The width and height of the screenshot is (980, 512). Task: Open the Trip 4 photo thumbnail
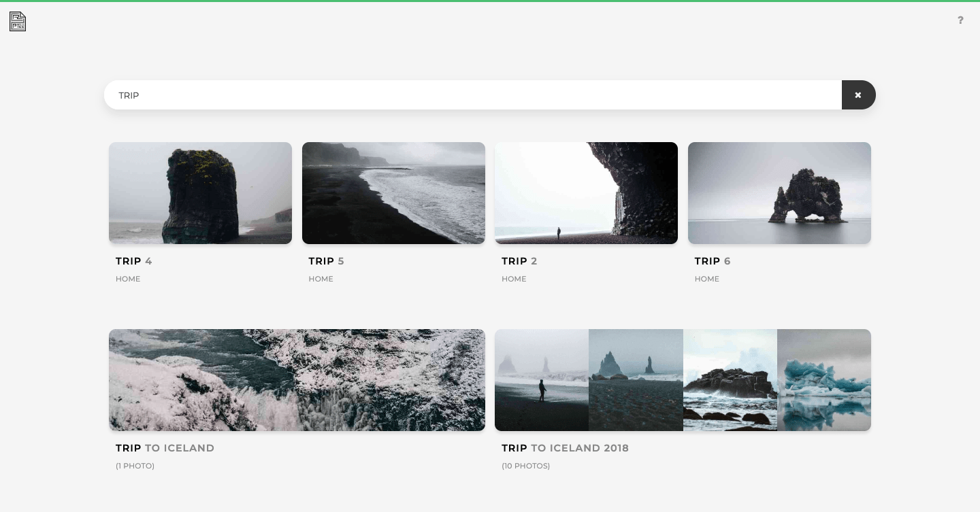click(x=200, y=193)
